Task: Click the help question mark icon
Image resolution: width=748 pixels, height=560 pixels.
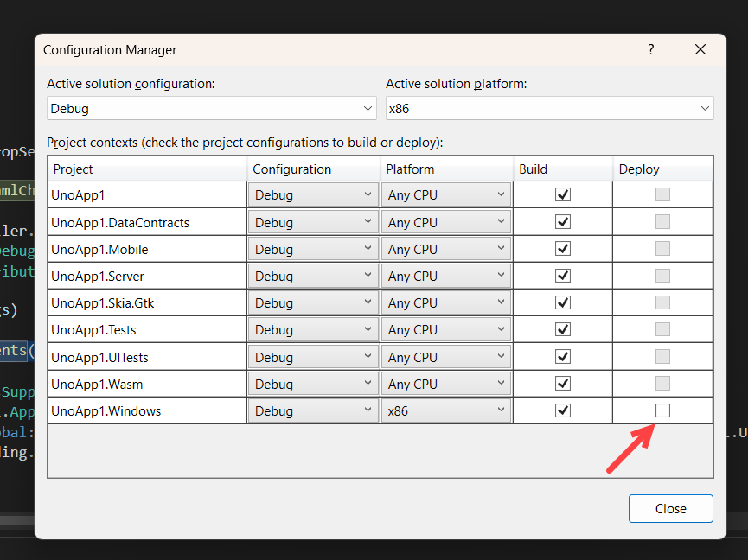Action: pos(650,49)
